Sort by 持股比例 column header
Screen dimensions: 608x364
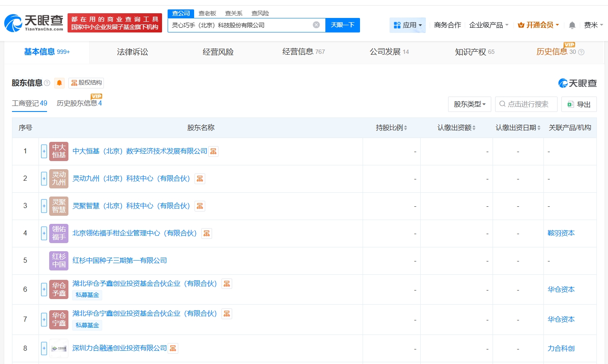coord(391,128)
